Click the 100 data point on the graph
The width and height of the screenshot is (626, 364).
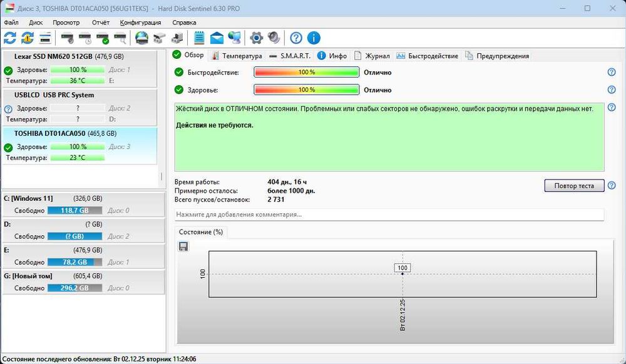(403, 274)
